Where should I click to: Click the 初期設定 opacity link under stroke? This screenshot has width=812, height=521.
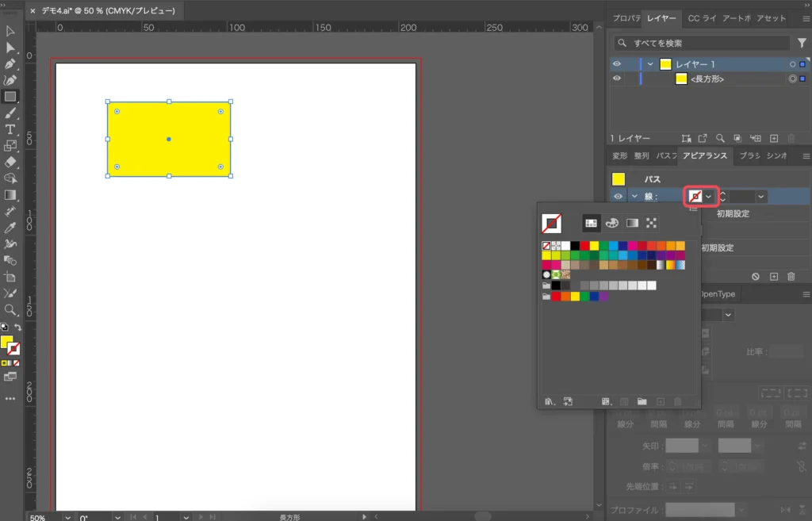pos(733,214)
